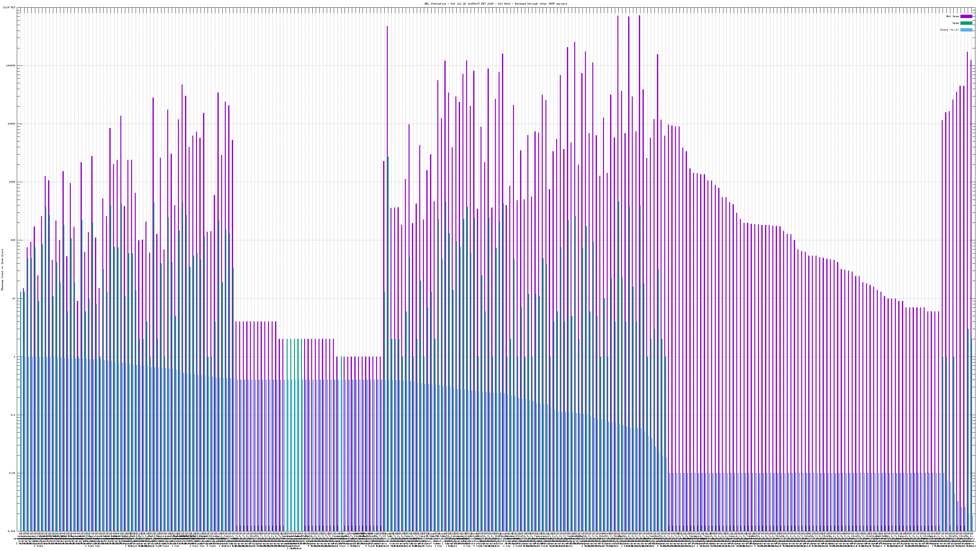The image size is (980, 551).
Task: Click the timestamp in the chart title
Action: [473, 4]
